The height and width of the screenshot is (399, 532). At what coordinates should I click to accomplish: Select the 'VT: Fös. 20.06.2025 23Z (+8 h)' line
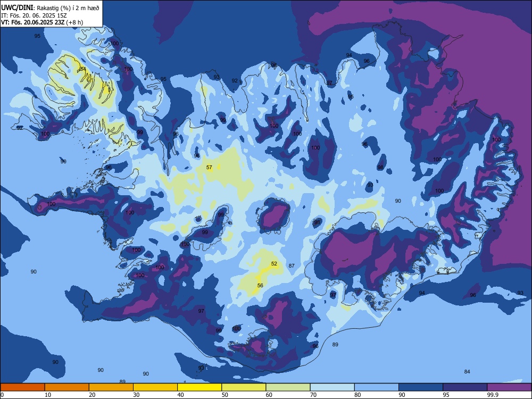pos(42,22)
